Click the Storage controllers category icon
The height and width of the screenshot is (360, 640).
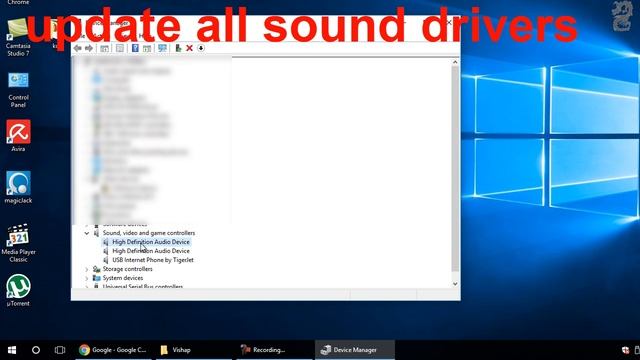click(x=96, y=269)
